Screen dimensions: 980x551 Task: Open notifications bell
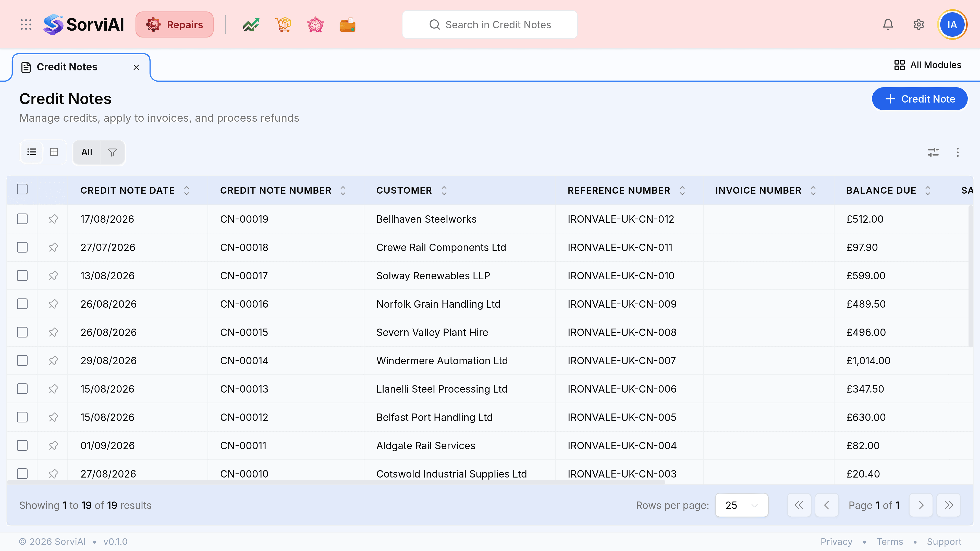pos(888,25)
